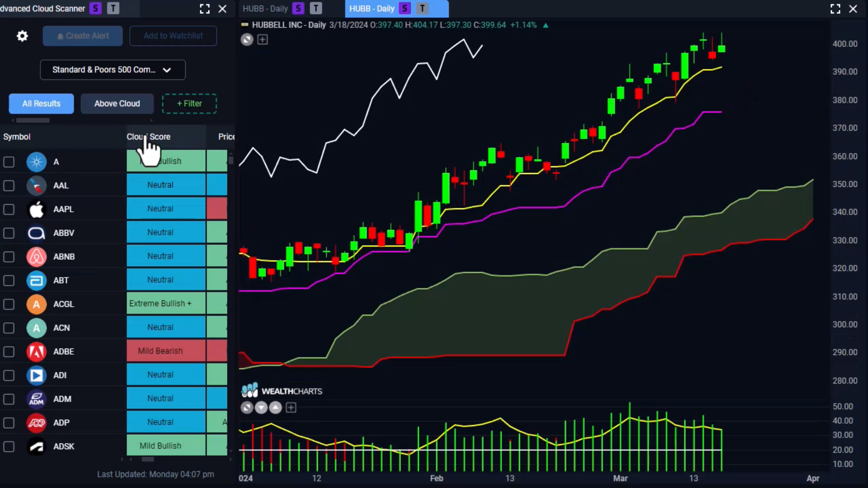Move lower indicator pane up arrow
The image size is (868, 488).
(x=275, y=408)
